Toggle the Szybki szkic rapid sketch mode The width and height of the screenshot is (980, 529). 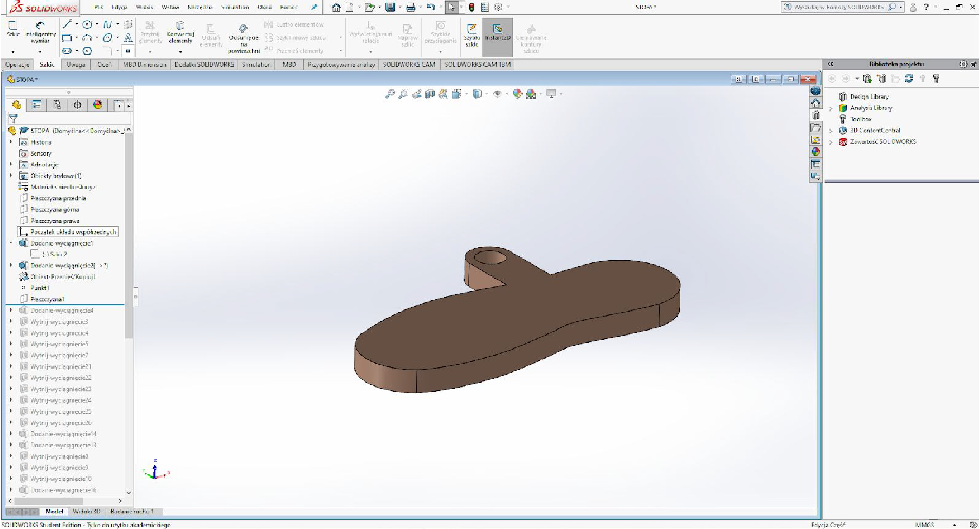tap(472, 33)
